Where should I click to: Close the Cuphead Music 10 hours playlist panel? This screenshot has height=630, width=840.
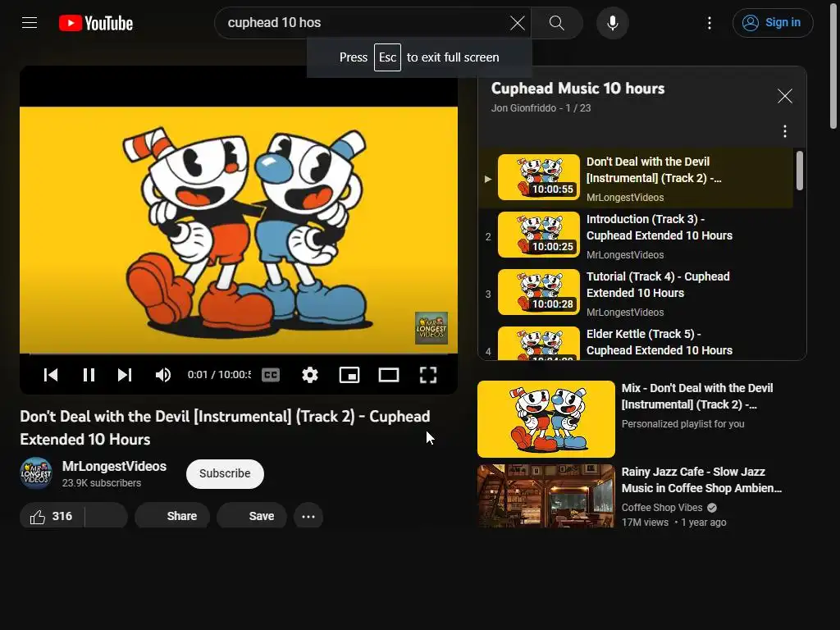click(x=785, y=96)
